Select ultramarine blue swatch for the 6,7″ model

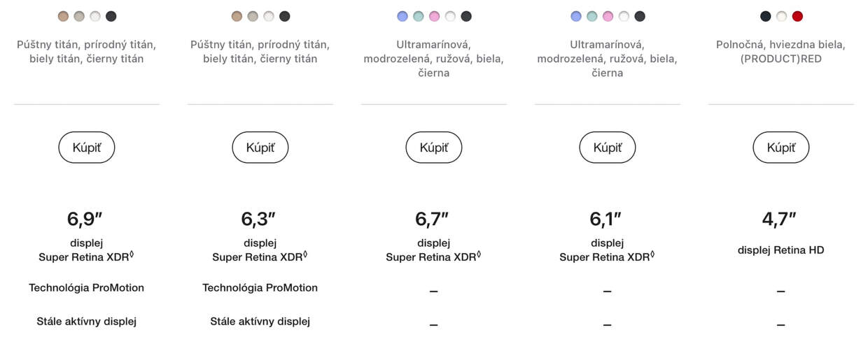click(402, 16)
